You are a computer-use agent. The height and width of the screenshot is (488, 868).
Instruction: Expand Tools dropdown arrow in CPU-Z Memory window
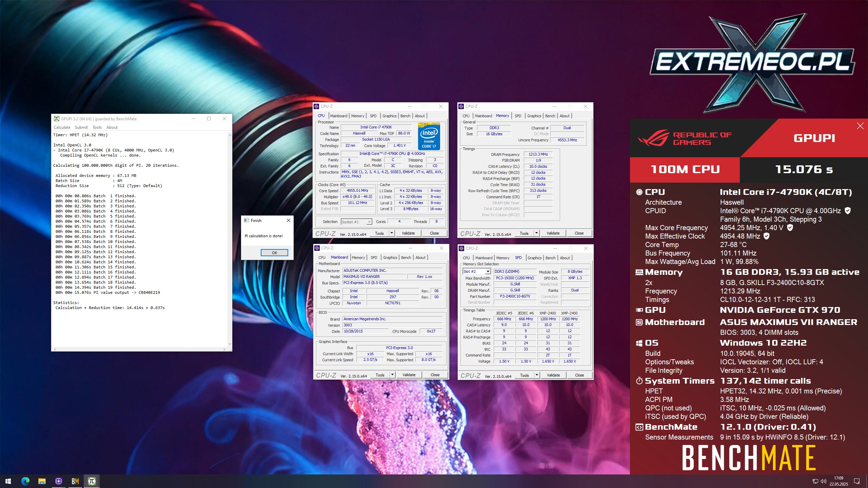click(537, 233)
